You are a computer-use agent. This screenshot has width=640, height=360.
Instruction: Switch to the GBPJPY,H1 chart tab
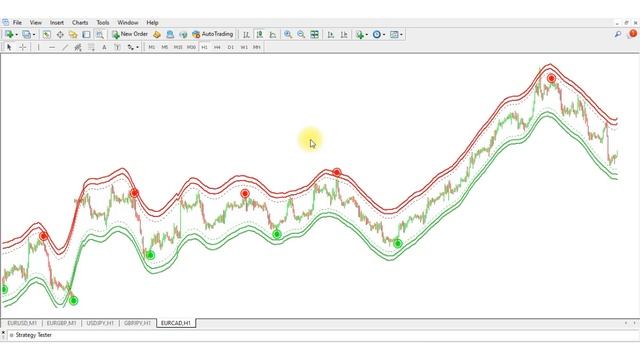point(138,323)
